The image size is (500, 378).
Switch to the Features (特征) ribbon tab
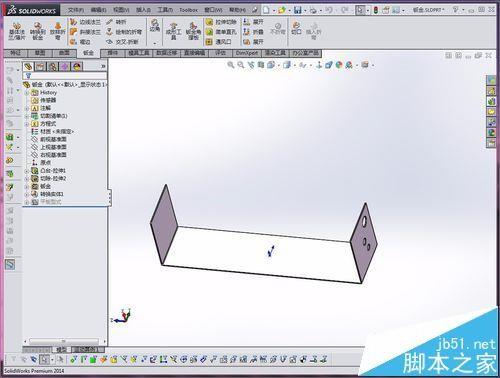(16, 53)
